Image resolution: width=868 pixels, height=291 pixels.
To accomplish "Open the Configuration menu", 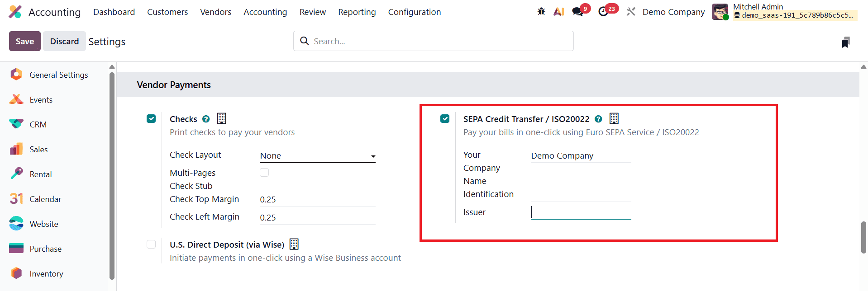I will [x=415, y=12].
